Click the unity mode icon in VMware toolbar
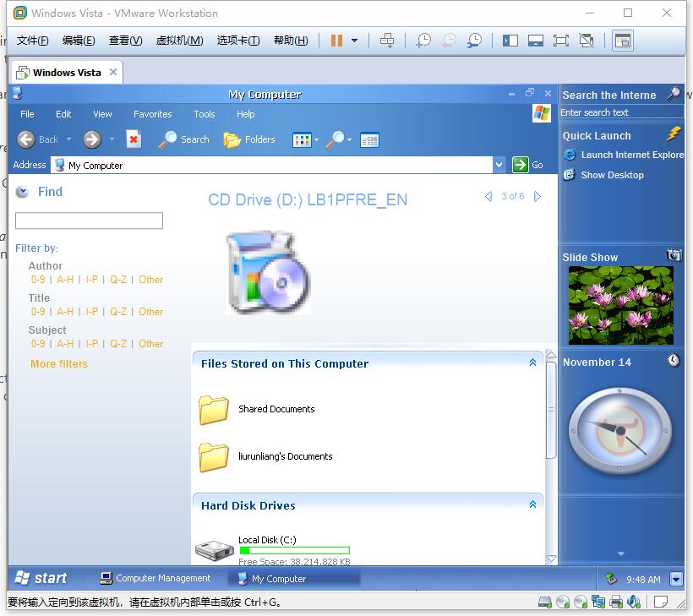Screen dimensions: 693x616 587,41
